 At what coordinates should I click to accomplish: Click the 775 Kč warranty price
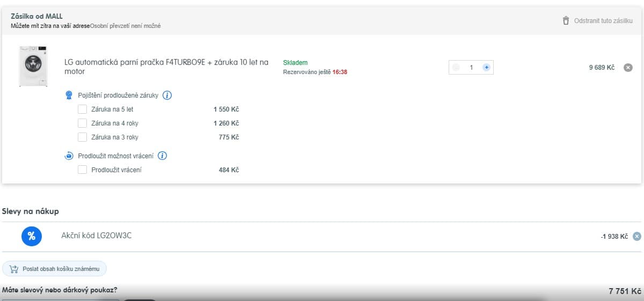click(x=229, y=137)
